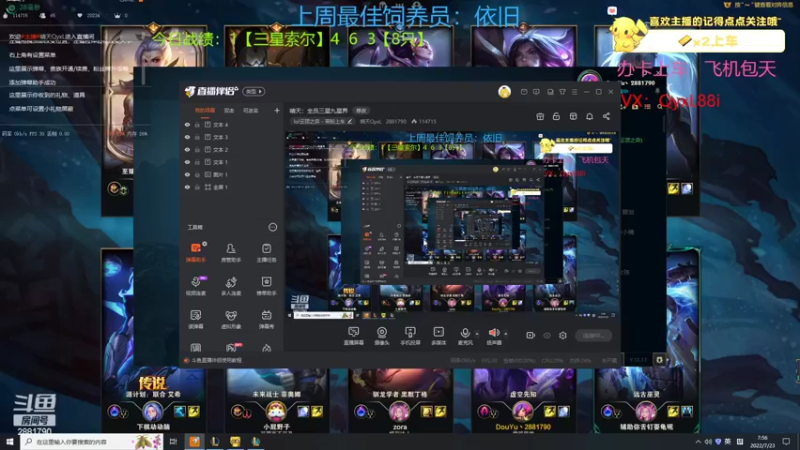The height and width of the screenshot is (450, 800).
Task: Select the 全屏 1 layer row
Action: coord(232,187)
